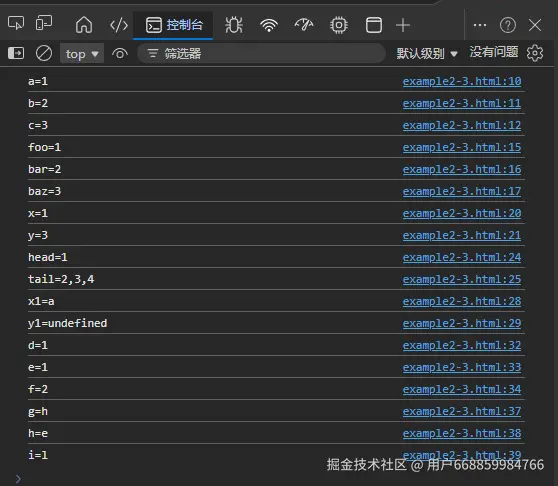This screenshot has height=486, width=558.
Task: Select the b=2 log message
Action: (38, 103)
